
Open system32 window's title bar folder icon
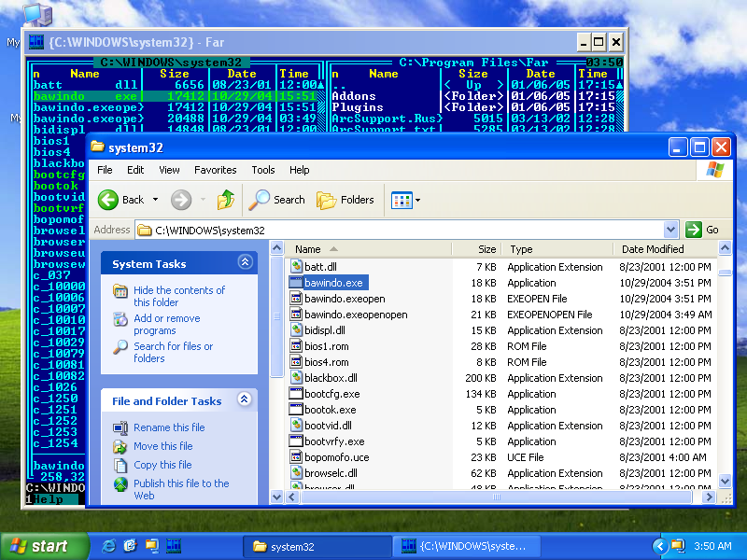click(x=98, y=147)
